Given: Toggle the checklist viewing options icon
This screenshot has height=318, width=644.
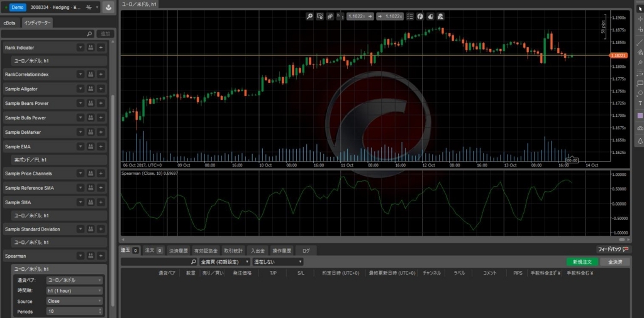Looking at the screenshot, I should pyautogui.click(x=410, y=16).
